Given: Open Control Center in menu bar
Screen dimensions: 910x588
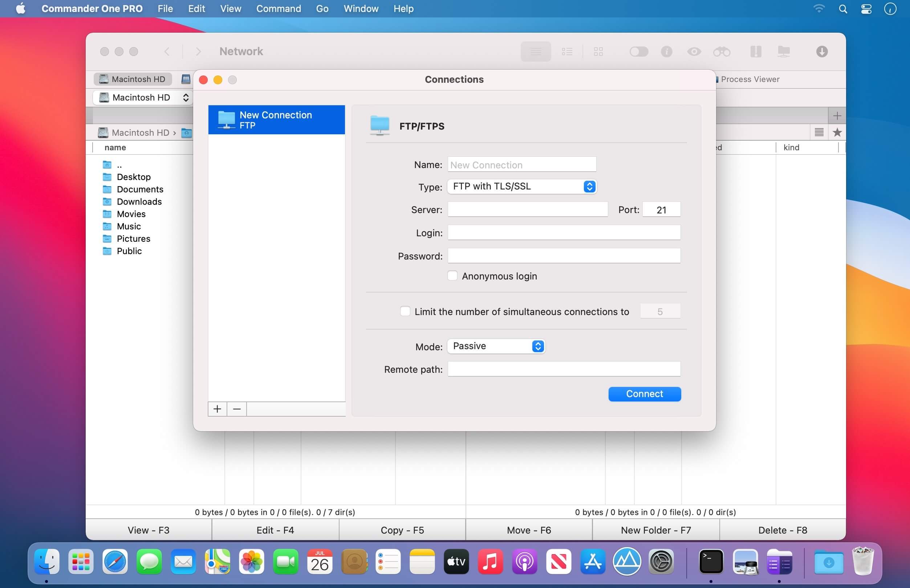Looking at the screenshot, I should (866, 9).
